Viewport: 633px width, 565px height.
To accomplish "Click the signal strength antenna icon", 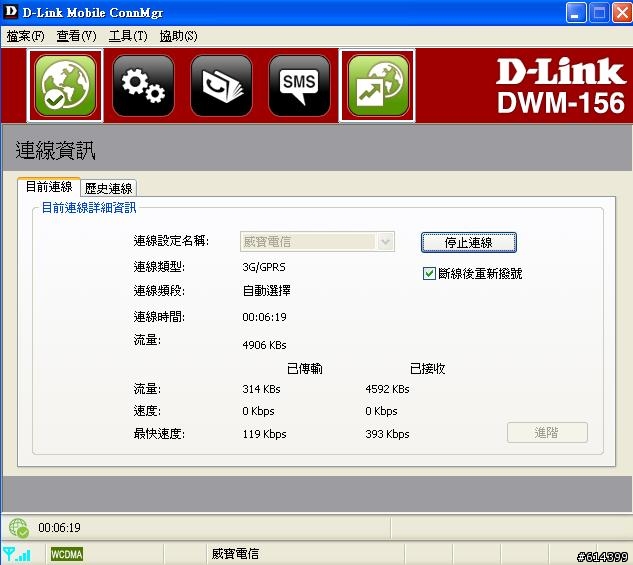I will coord(17,554).
